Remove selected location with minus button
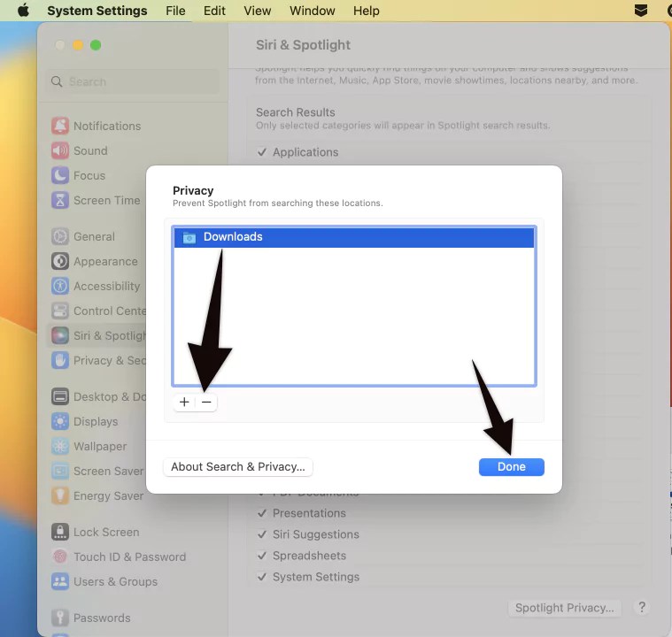Screen dimensions: 672x637 [x=206, y=402]
